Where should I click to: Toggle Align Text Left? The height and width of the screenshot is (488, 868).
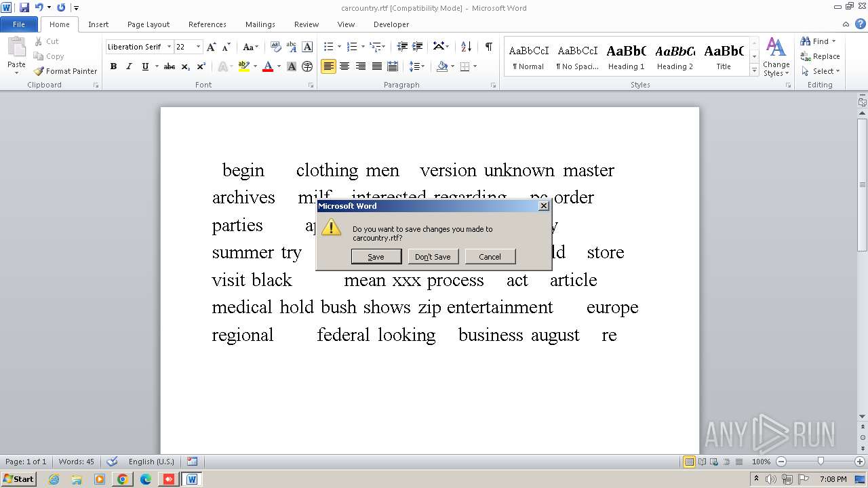(x=328, y=66)
